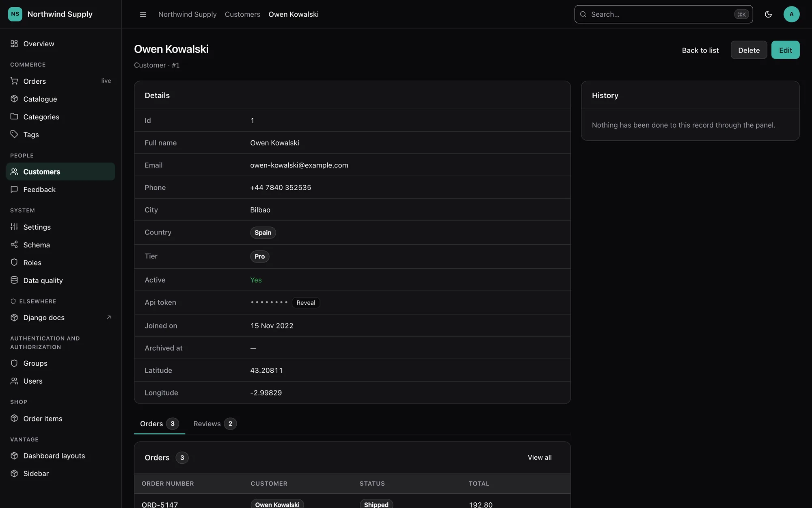
Task: Click the email owen-kowalski@example.com
Action: click(299, 165)
